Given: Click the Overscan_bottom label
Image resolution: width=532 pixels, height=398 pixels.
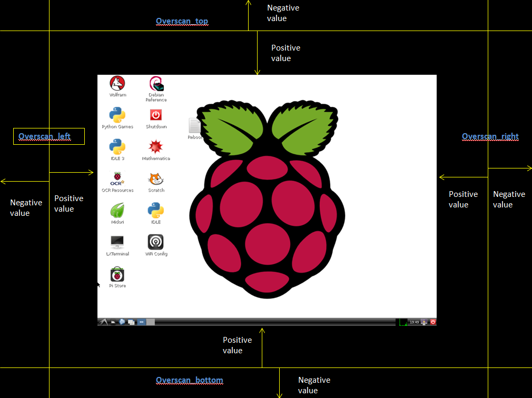Looking at the screenshot, I should [x=189, y=380].
